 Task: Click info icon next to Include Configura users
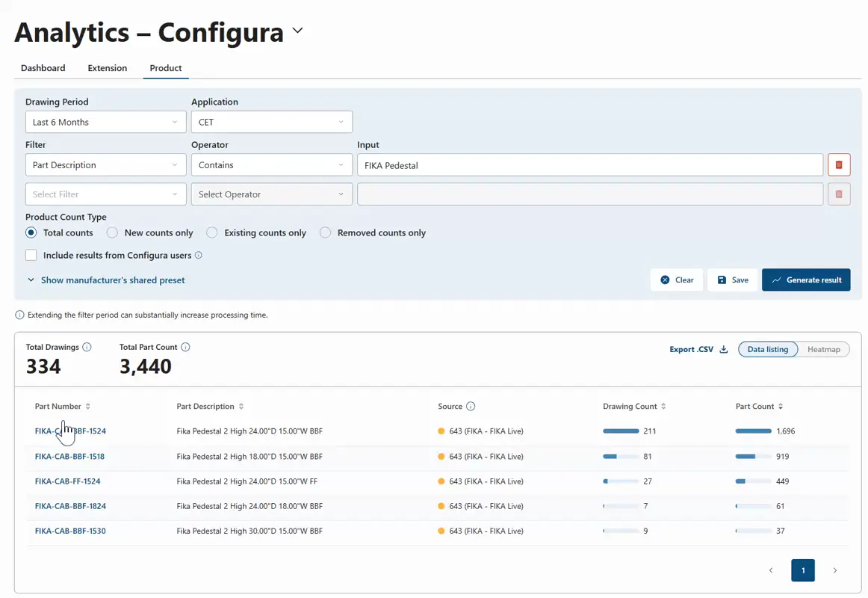(x=198, y=255)
